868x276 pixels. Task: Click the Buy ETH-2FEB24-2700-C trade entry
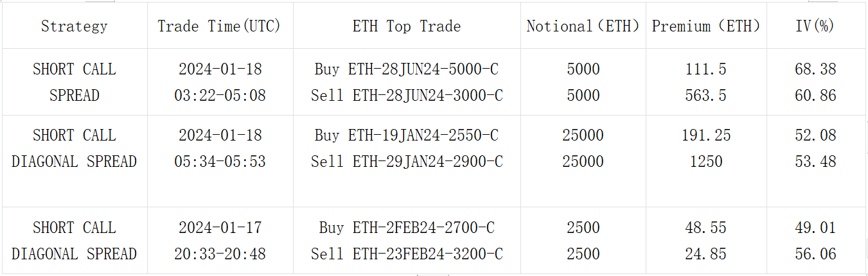(x=407, y=228)
